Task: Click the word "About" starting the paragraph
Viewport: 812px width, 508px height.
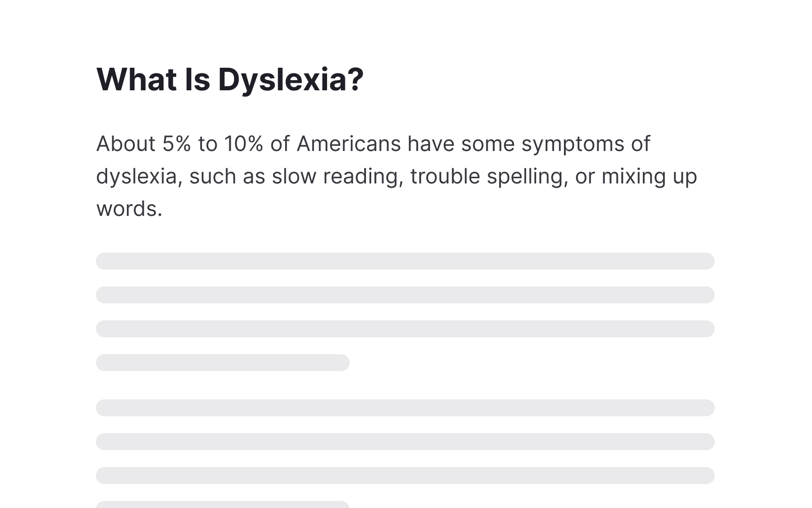Action: [126, 143]
